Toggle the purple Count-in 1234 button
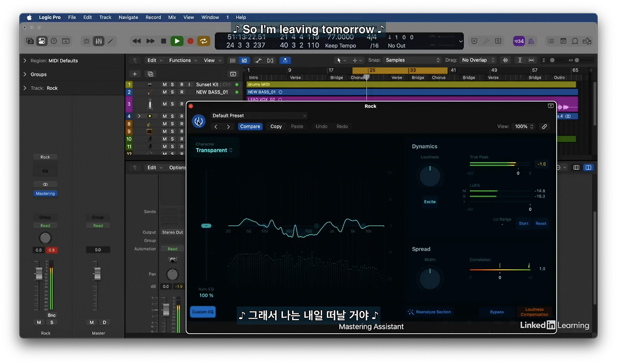The height and width of the screenshot is (364, 617). point(519,41)
